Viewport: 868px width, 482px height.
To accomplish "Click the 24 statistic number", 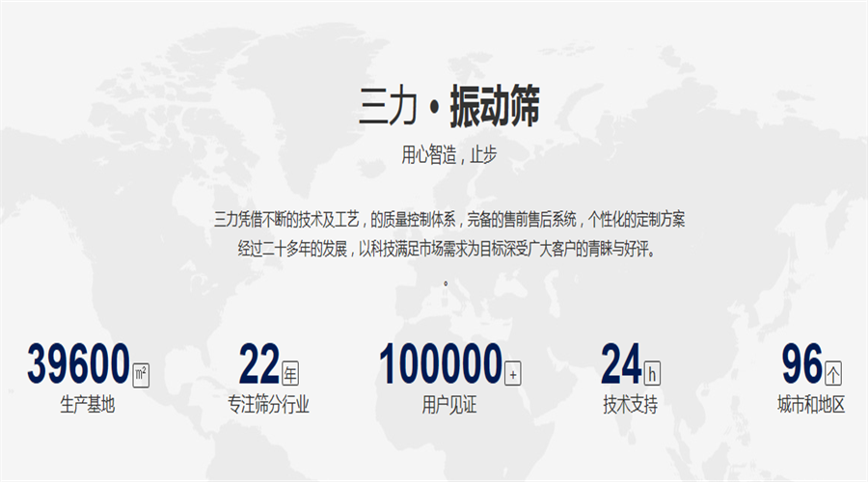I will (621, 364).
